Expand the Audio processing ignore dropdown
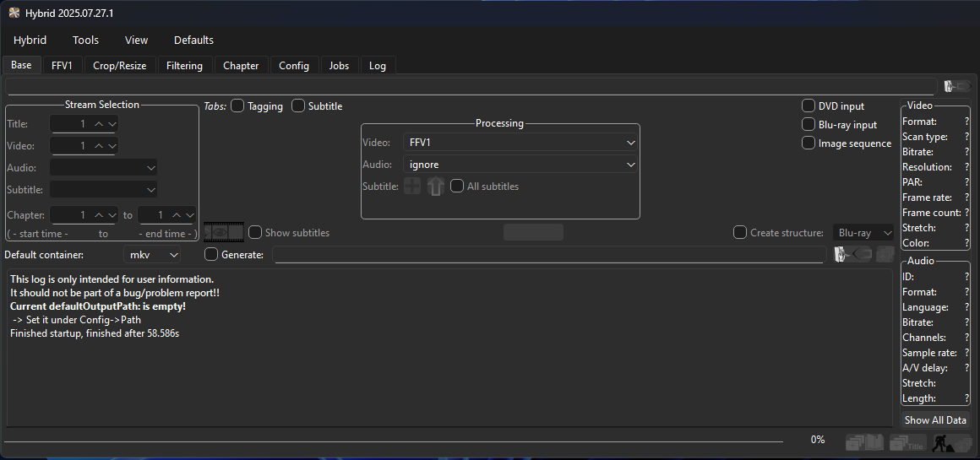The width and height of the screenshot is (980, 460). coord(520,165)
